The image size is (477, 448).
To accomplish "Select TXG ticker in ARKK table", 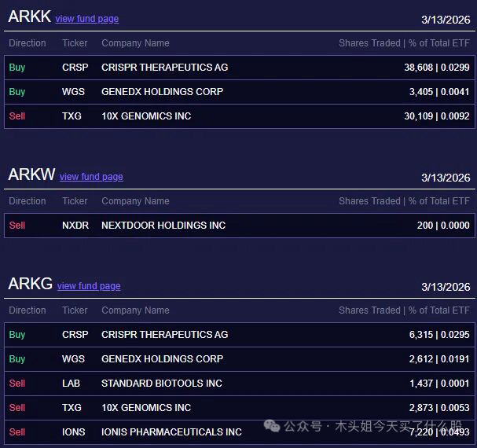I will [x=72, y=116].
